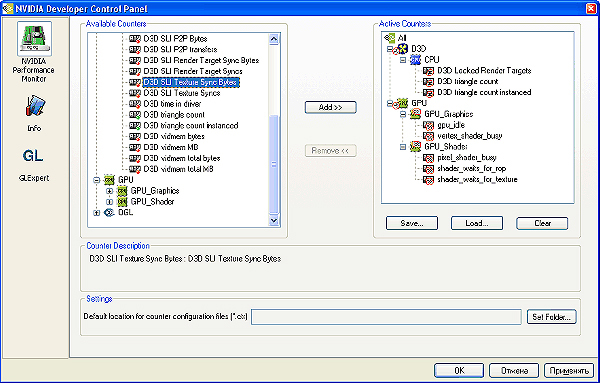Collapse GPU_Graphics in Active Counters
The height and width of the screenshot is (383, 600).
point(403,114)
